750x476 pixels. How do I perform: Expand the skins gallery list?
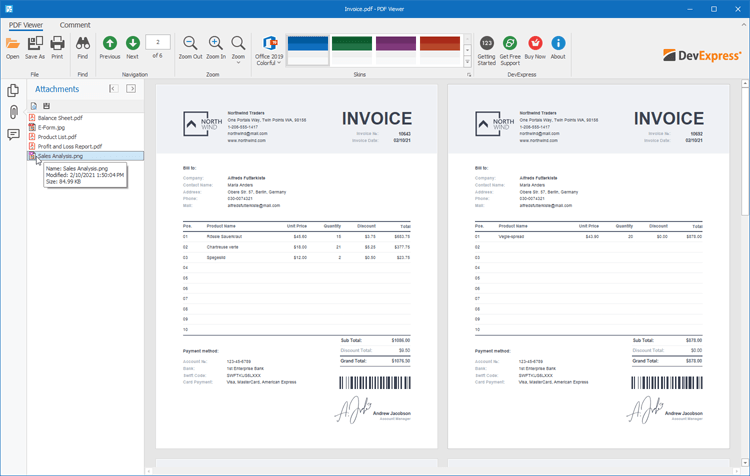(x=467, y=62)
